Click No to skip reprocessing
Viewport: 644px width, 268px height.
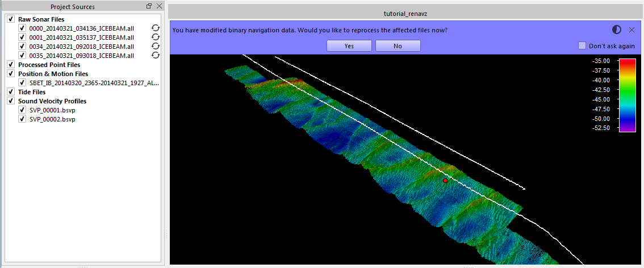coord(398,46)
